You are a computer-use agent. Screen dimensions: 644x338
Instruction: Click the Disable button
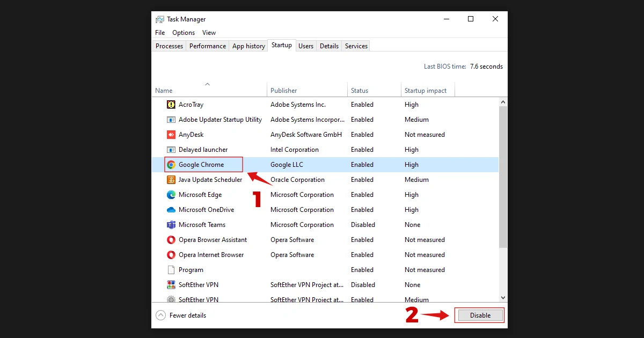480,315
